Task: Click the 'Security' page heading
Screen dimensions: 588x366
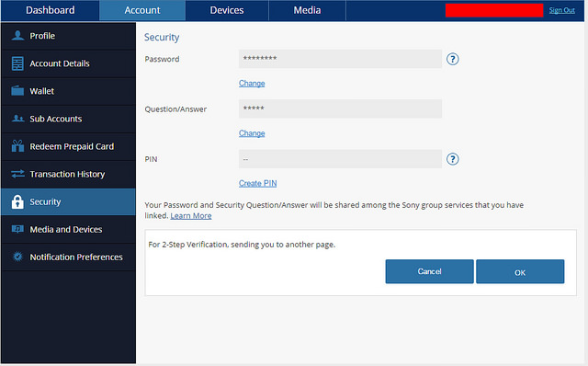Action: tap(162, 38)
